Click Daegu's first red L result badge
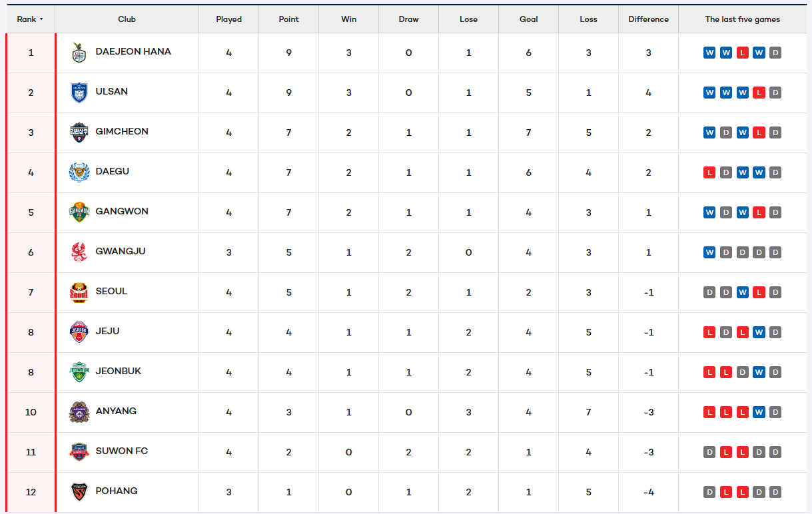The width and height of the screenshot is (812, 514). [709, 172]
